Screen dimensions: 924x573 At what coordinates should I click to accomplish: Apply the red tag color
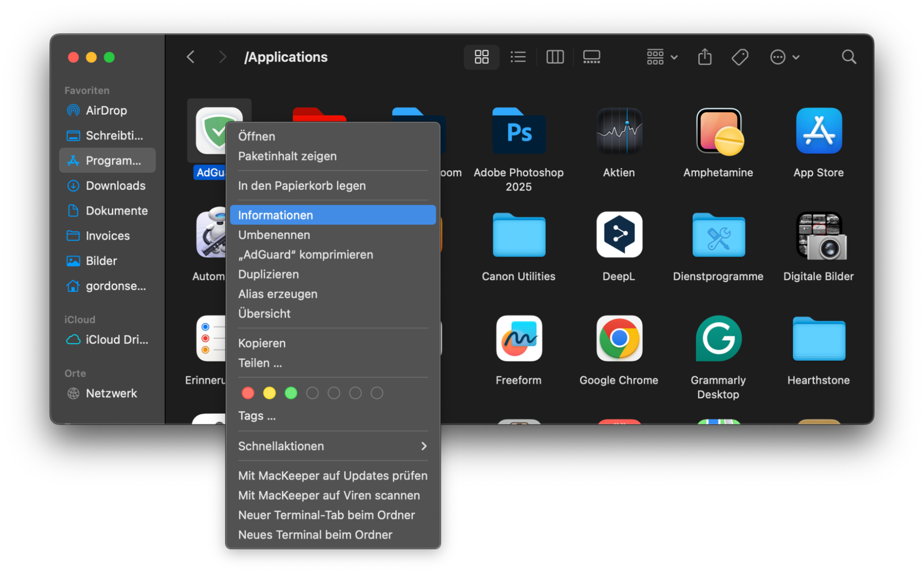point(248,393)
